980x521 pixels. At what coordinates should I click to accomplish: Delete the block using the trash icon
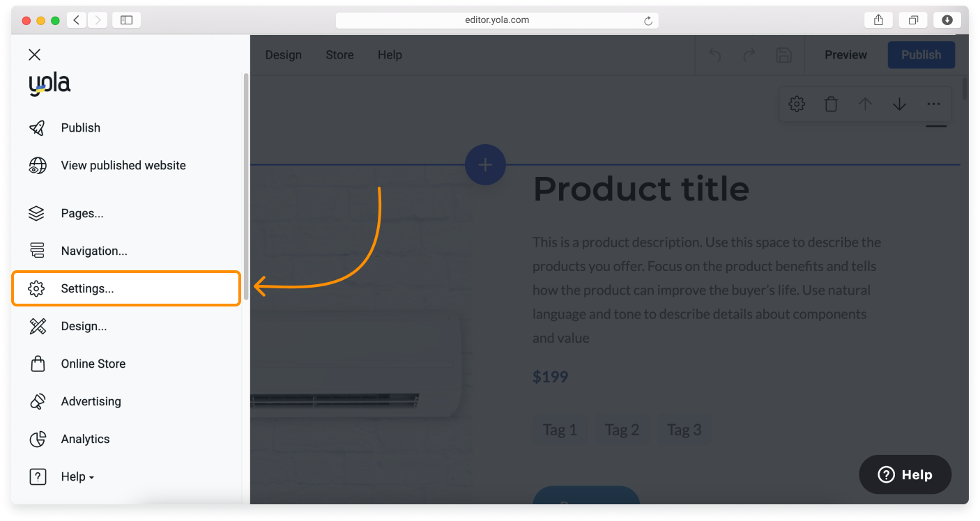[831, 103]
